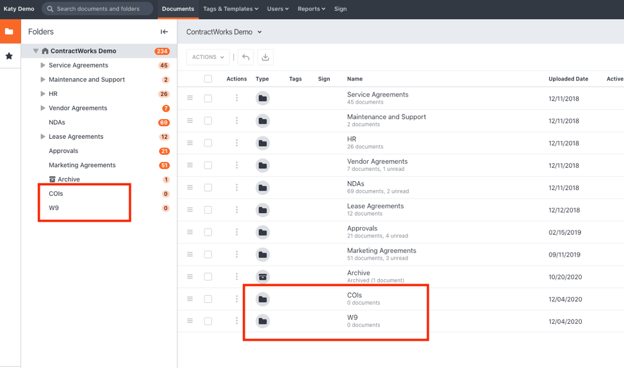The image size is (624, 368).
Task: Open the HR row folder icon
Action: tap(263, 143)
